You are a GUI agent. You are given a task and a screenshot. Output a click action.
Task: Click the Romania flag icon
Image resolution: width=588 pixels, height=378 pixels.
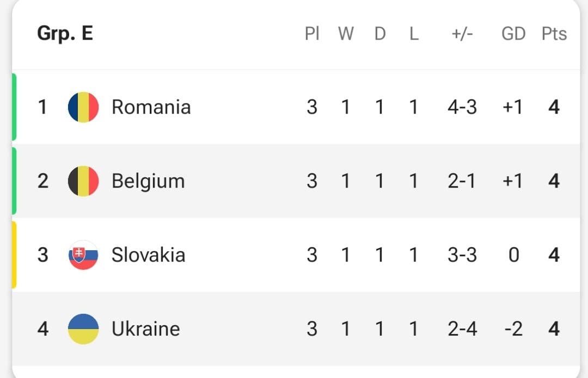tap(83, 107)
